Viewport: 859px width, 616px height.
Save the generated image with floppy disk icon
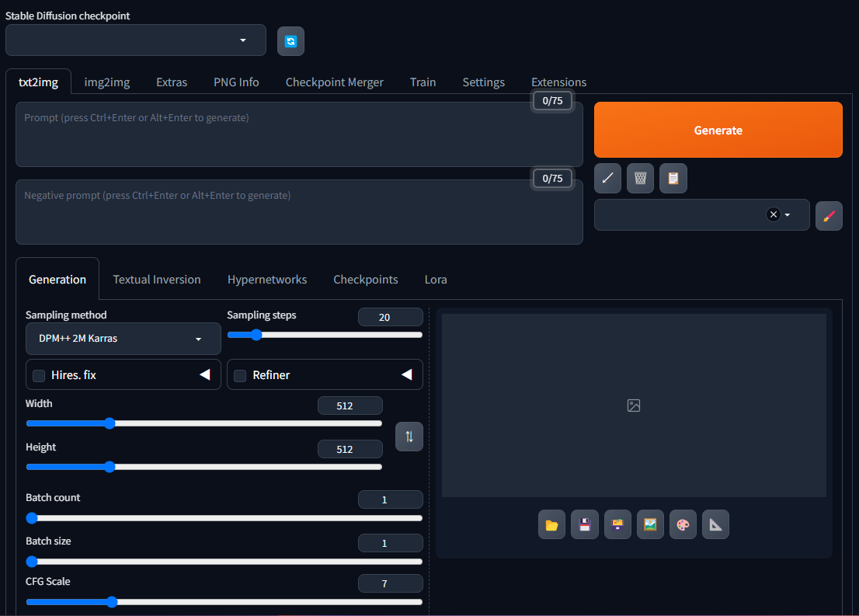(x=585, y=524)
